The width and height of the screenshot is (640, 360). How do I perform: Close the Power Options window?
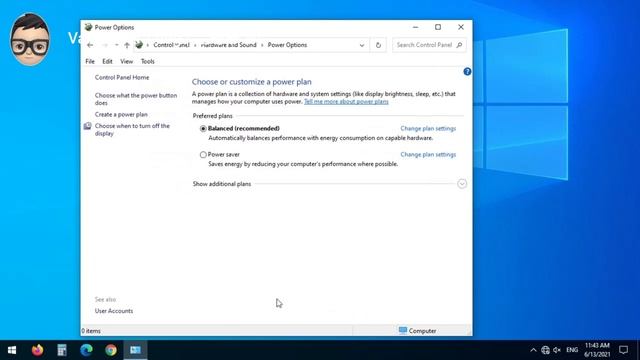(461, 27)
